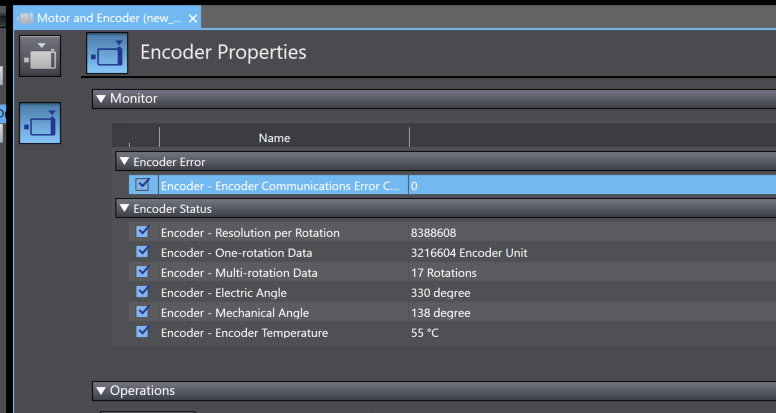Open the Motor Properties sidebar icon
This screenshot has height=413, width=776.
(x=40, y=56)
